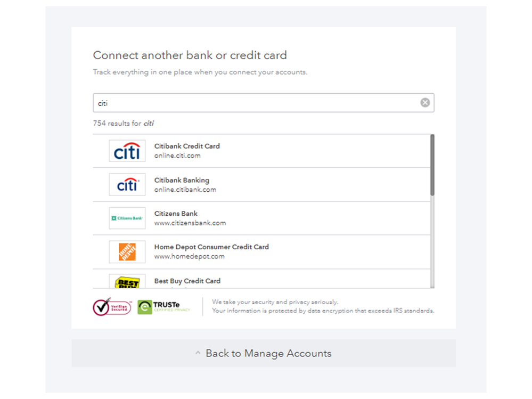
Task: Click the Citibank Banking logo
Action: (x=127, y=184)
